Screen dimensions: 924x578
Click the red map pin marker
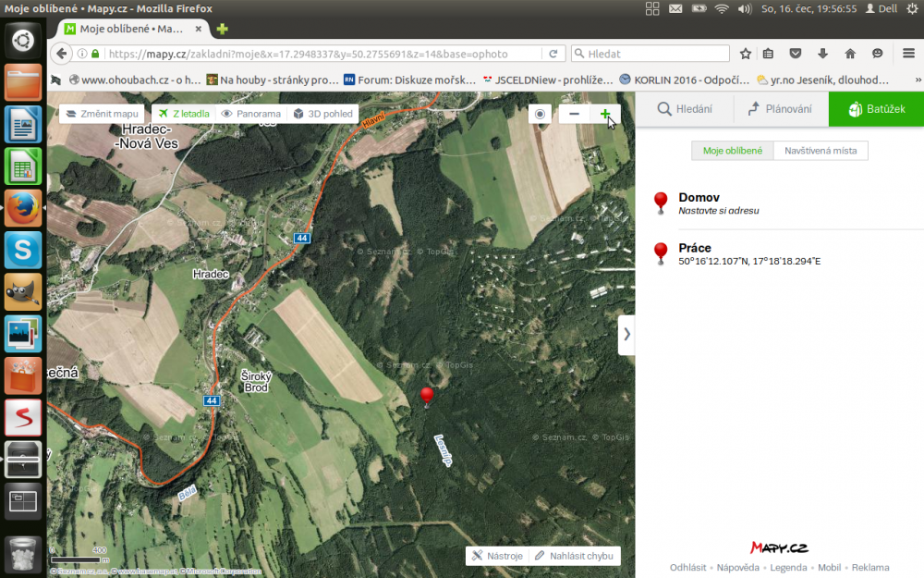(x=426, y=397)
